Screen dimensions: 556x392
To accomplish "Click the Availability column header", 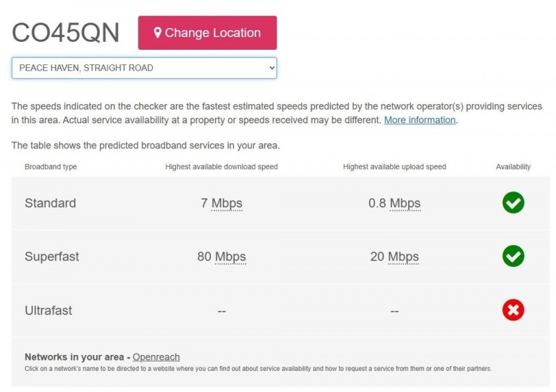I will [x=513, y=167].
